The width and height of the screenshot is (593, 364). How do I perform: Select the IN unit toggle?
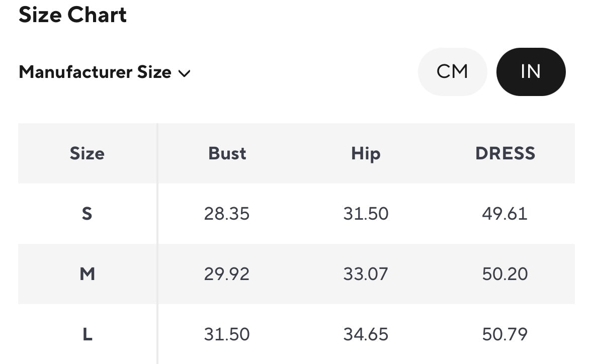pos(531,72)
